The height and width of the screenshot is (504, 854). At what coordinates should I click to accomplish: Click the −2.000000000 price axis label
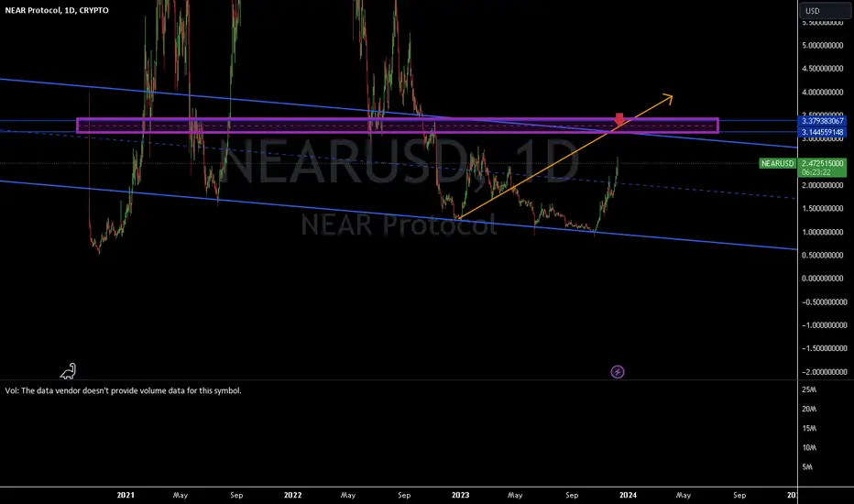point(825,372)
